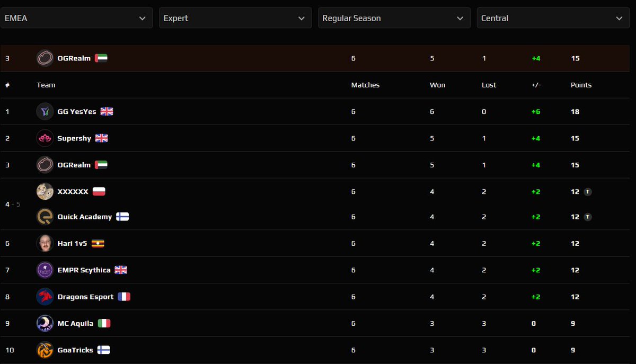Screen dimensions: 636x364
Task: Click the tiebreaker T badge on Quick Academy row
Action: (x=587, y=217)
